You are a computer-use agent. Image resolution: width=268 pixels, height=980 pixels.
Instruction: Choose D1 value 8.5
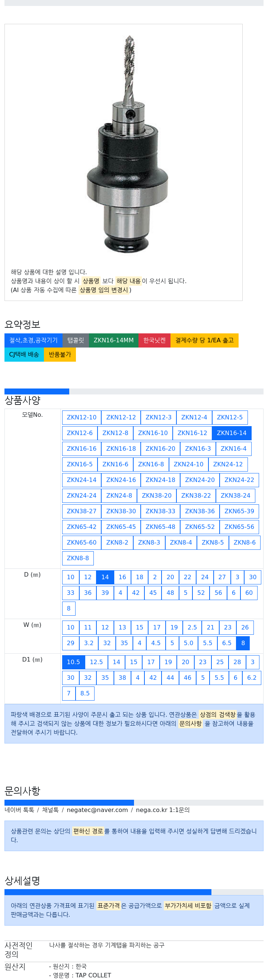click(85, 693)
